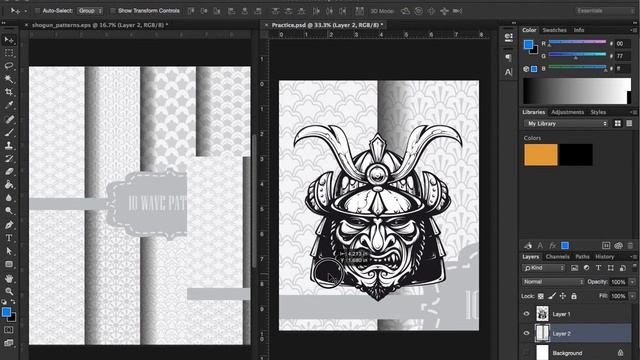Switch to the Info tab

579,30
